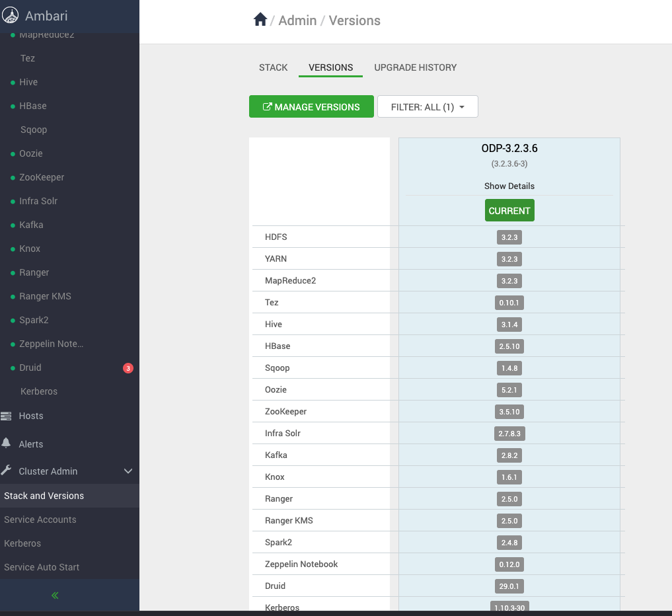Open HBase service in sidebar
Image resolution: width=672 pixels, height=616 pixels.
tap(33, 106)
